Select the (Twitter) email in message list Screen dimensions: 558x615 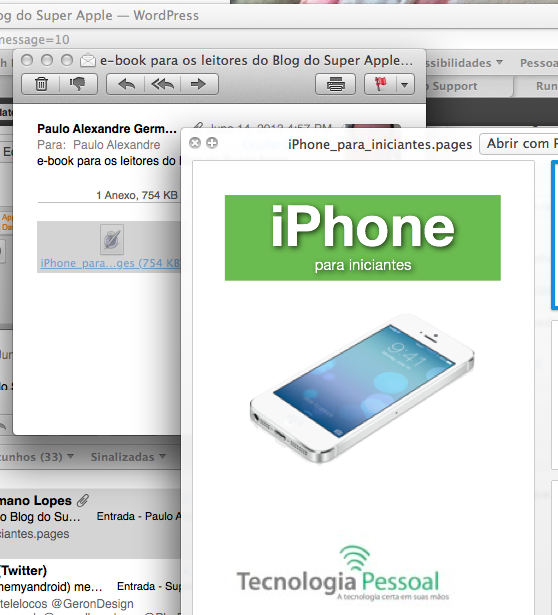pos(90,587)
